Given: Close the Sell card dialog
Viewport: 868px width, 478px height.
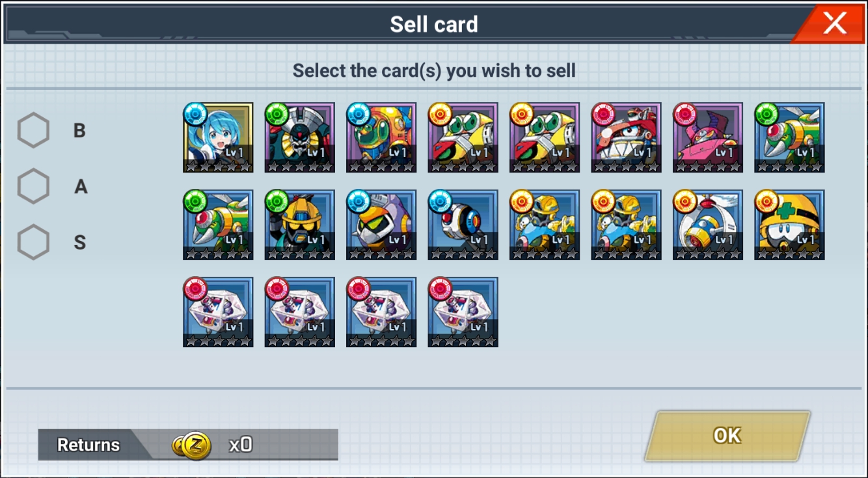Looking at the screenshot, I should 834,24.
